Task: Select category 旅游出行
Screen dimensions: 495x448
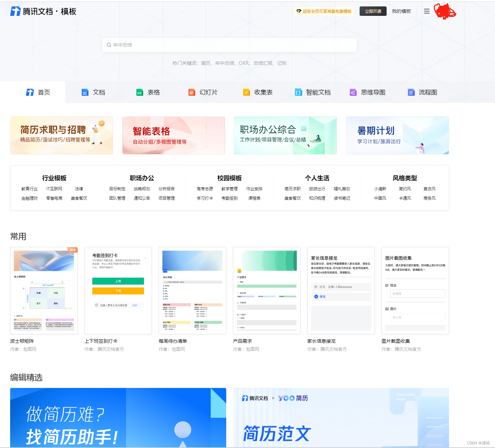Action: point(317,189)
